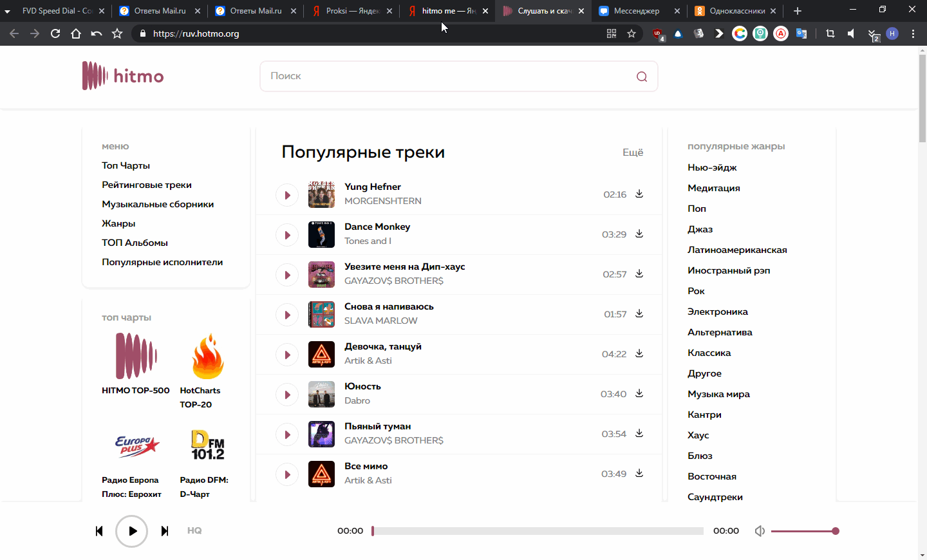The width and height of the screenshot is (927, 560).
Task: Open the Электроника genre
Action: click(718, 312)
